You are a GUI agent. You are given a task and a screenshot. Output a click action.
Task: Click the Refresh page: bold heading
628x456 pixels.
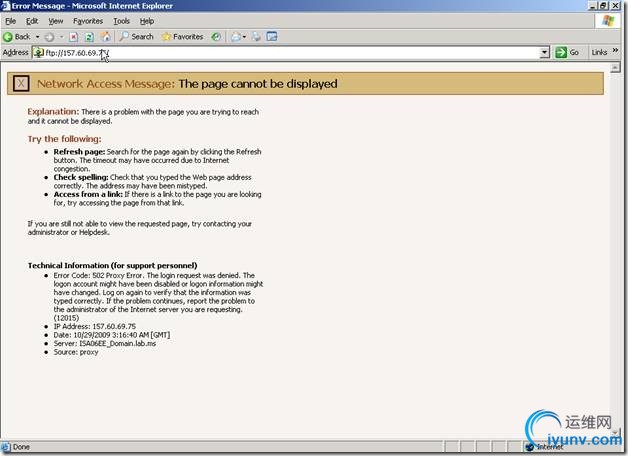pyautogui.click(x=79, y=152)
